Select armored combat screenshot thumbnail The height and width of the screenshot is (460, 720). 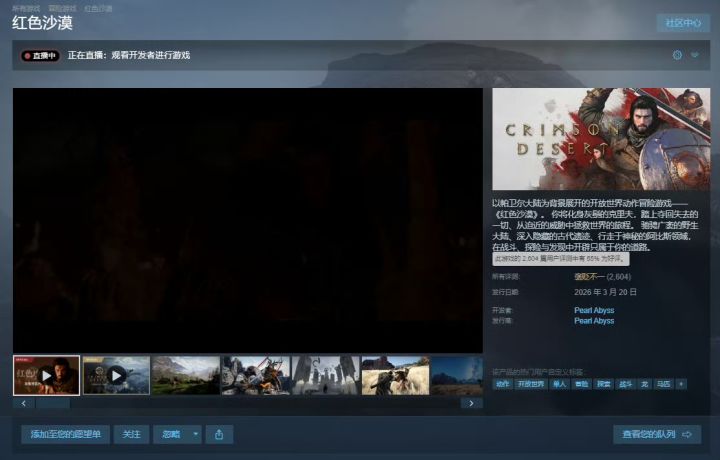[256, 376]
